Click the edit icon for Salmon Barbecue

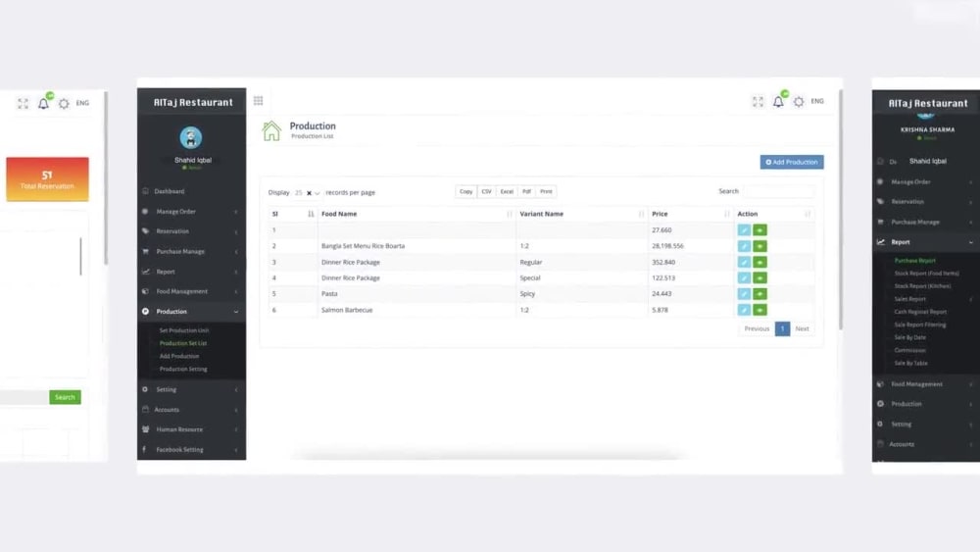[x=744, y=310]
